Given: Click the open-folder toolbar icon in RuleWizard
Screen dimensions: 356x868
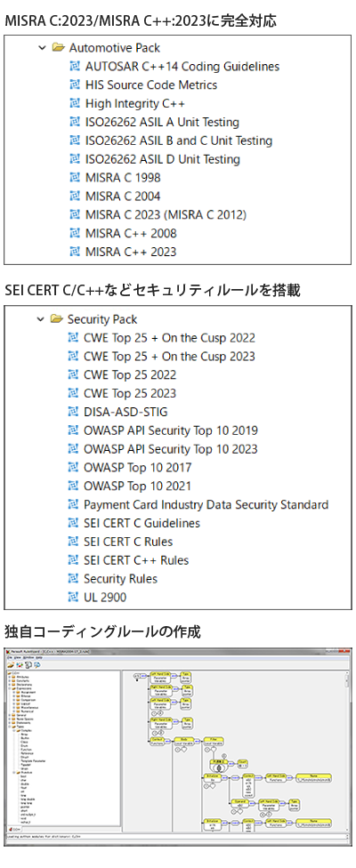Looking at the screenshot, I should [11, 664].
